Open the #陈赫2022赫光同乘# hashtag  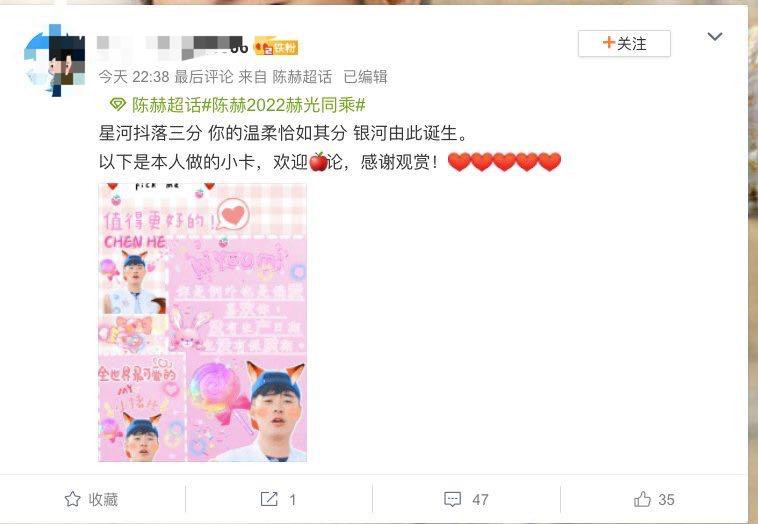click(x=284, y=104)
